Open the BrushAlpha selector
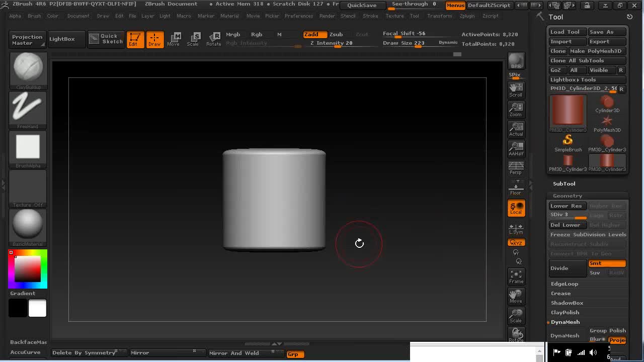The width and height of the screenshot is (644, 362). pyautogui.click(x=28, y=149)
